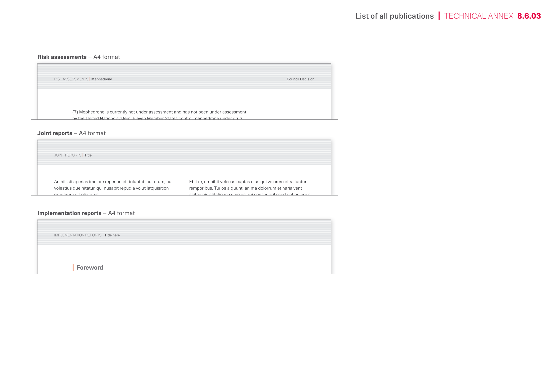This screenshot has height=392, width=554.
Task: Select the "Mephedrone" title text
Action: (x=101, y=79)
